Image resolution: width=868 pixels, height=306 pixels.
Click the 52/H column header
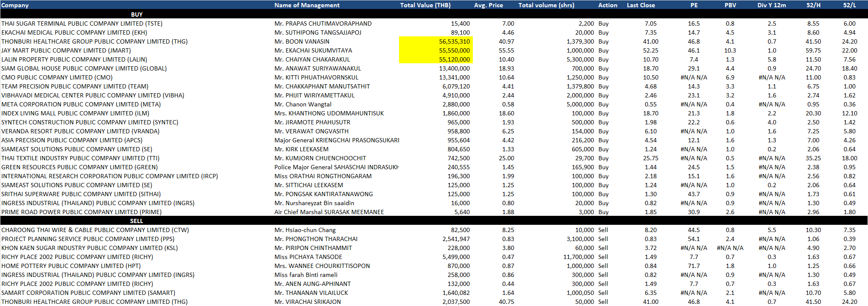813,5
